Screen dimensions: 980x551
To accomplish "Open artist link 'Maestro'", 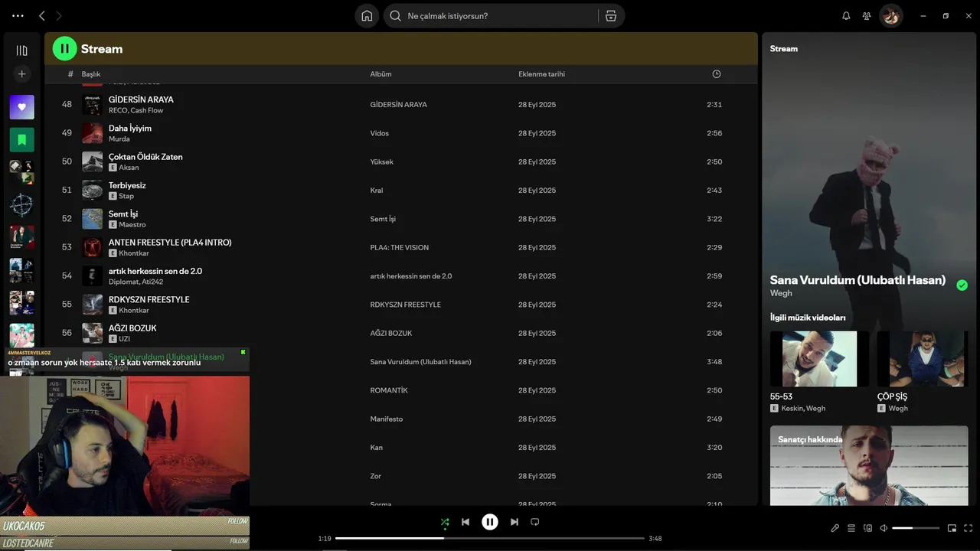I will point(132,224).
